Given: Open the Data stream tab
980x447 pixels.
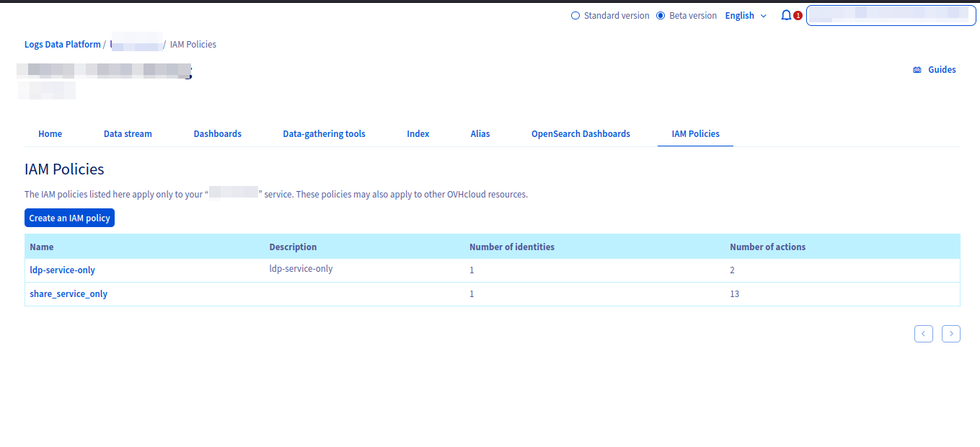Looking at the screenshot, I should click(128, 134).
